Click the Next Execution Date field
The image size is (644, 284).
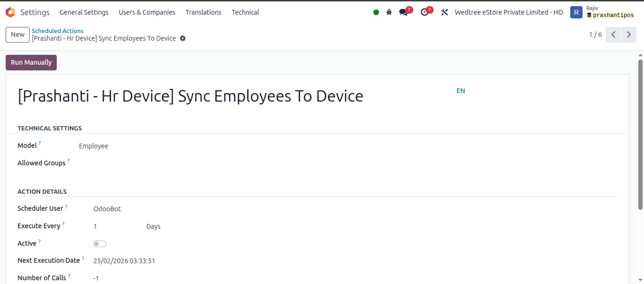tap(124, 261)
